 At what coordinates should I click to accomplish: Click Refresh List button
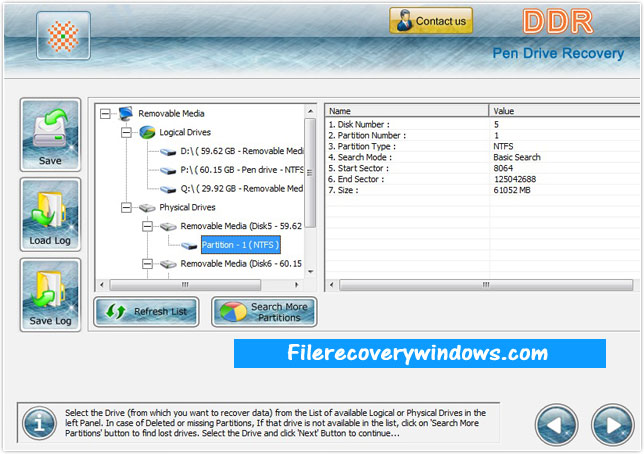pos(146,312)
